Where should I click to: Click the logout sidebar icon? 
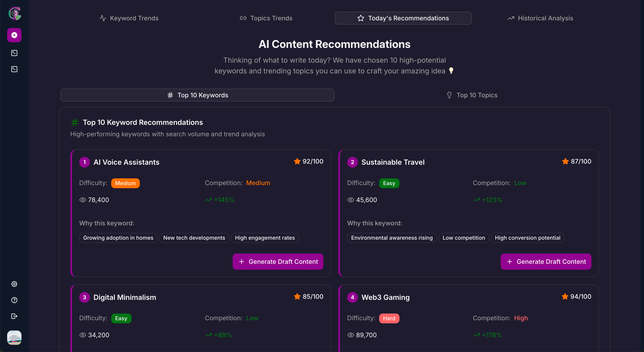(14, 316)
